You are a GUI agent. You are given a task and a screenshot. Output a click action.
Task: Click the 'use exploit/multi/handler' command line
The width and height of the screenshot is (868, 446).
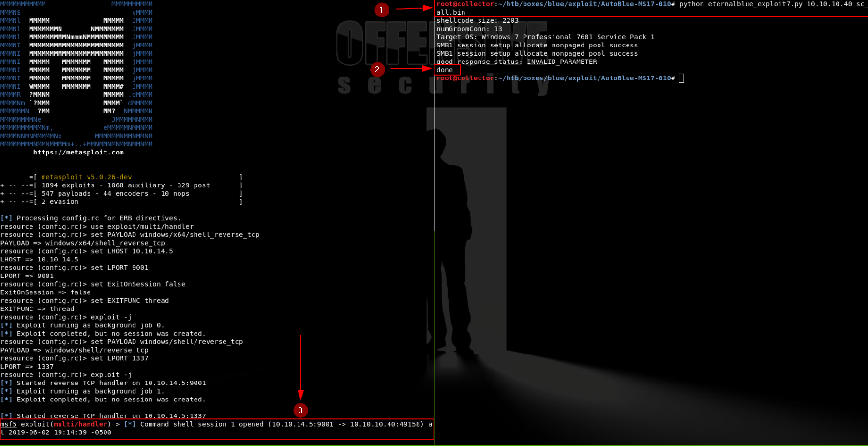pyautogui.click(x=97, y=227)
